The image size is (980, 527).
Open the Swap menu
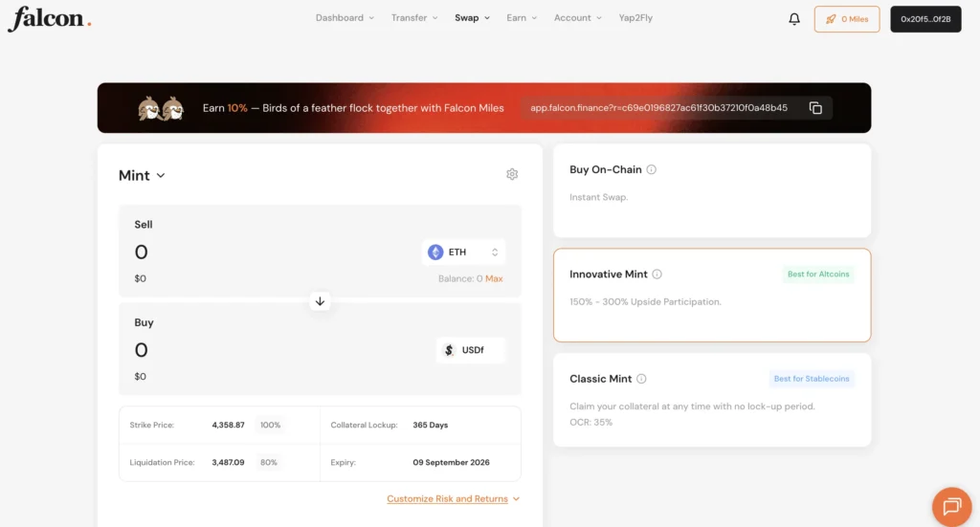pyautogui.click(x=472, y=17)
